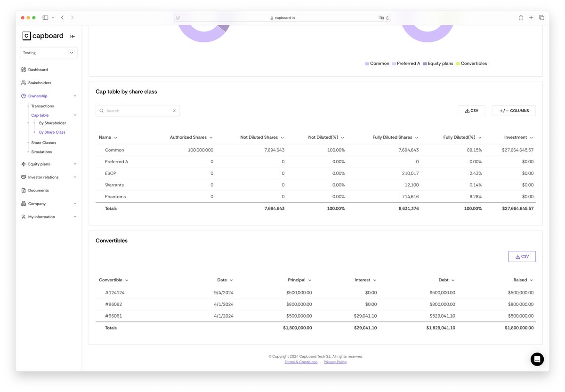Open the chat bubble in bottom right
Screen dimensions: 565x392
[537, 359]
